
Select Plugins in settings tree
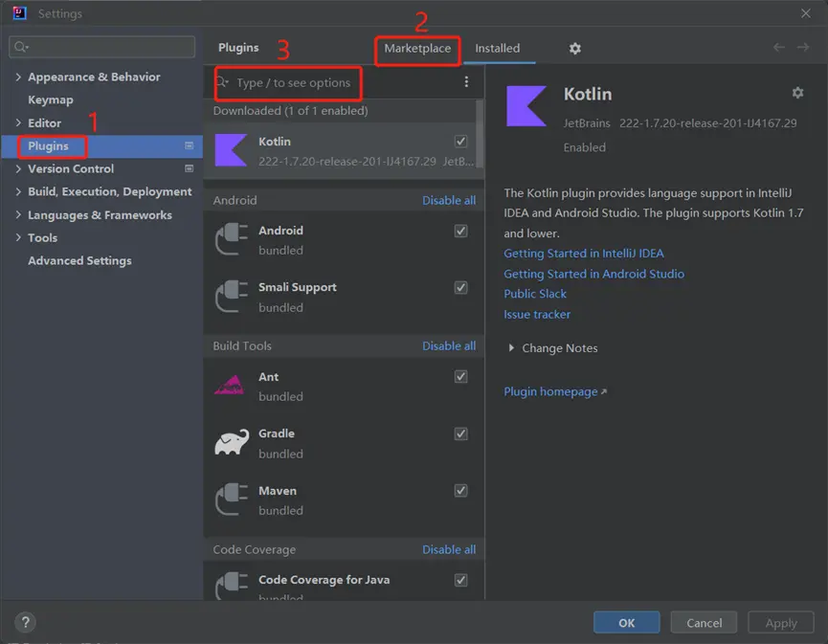48,145
